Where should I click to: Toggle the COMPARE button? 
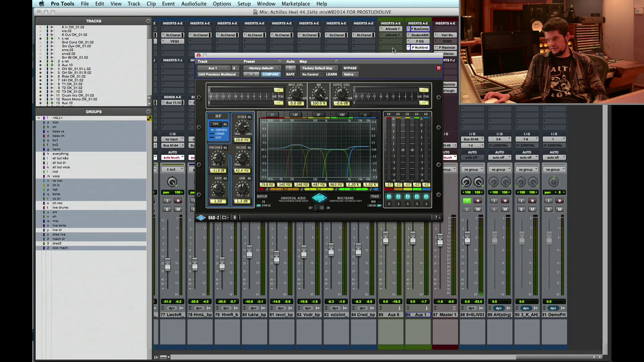(x=270, y=74)
